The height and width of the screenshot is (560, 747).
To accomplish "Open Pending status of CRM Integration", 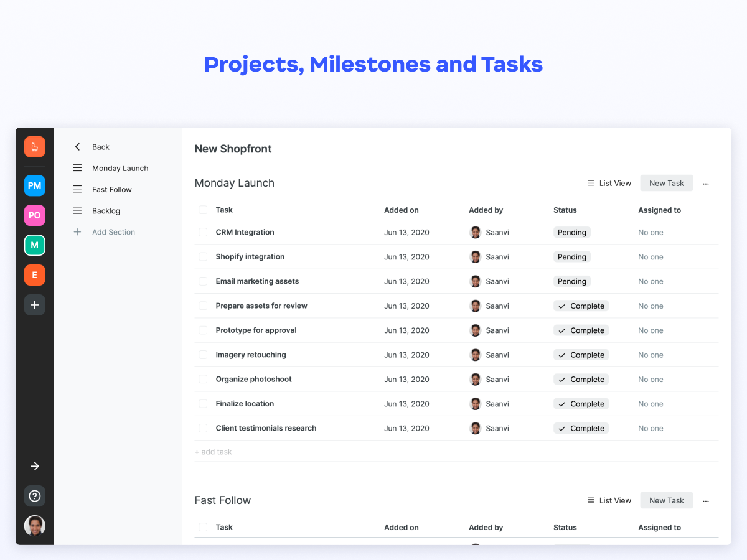I will click(x=572, y=232).
